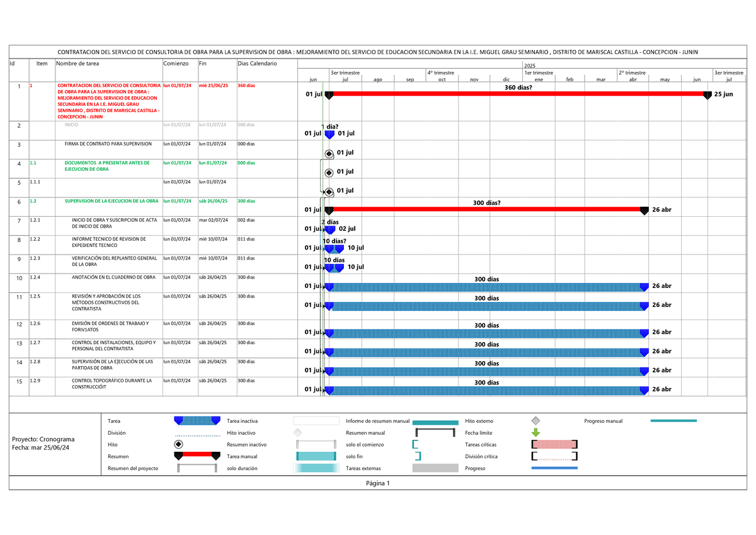This screenshot has width=756, height=535.
Task: Click the '002 dias' duration cell
Action: click(246, 220)
